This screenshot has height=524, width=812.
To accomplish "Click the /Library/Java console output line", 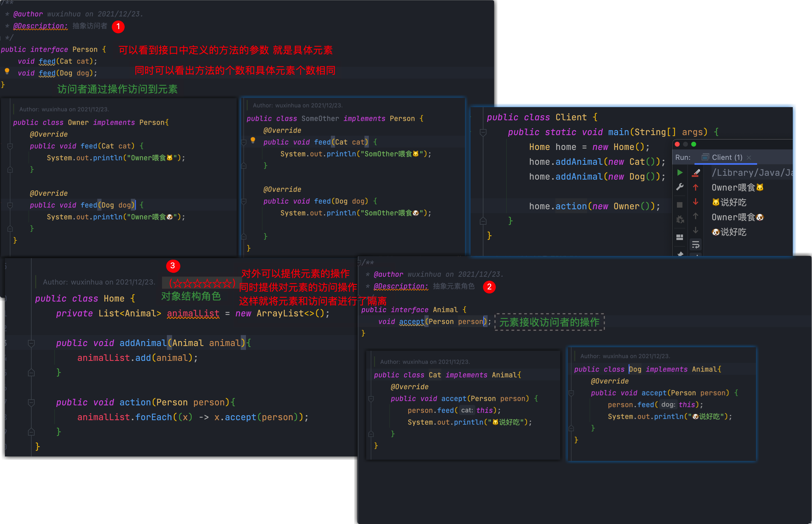I will (752, 173).
